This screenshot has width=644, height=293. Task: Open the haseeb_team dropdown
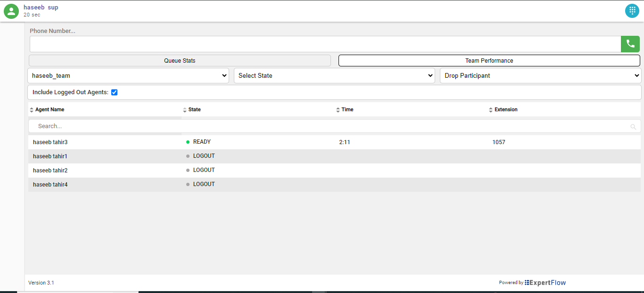click(128, 76)
